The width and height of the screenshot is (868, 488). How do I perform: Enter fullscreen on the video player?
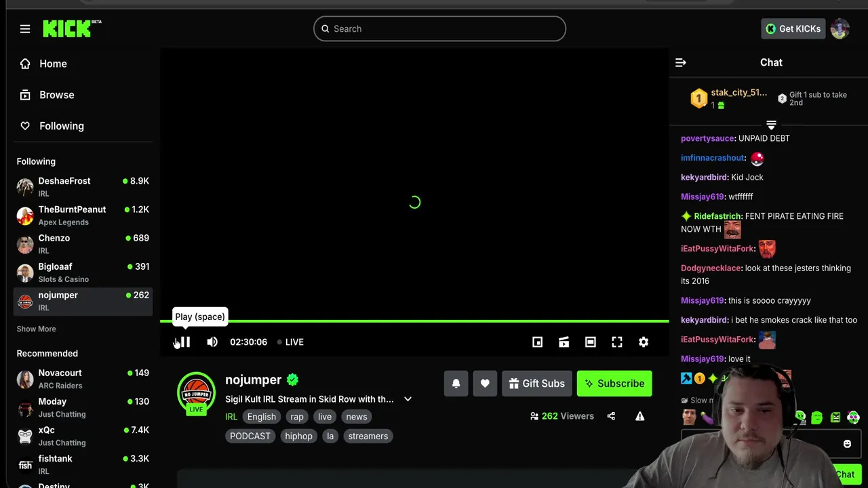[x=617, y=342]
